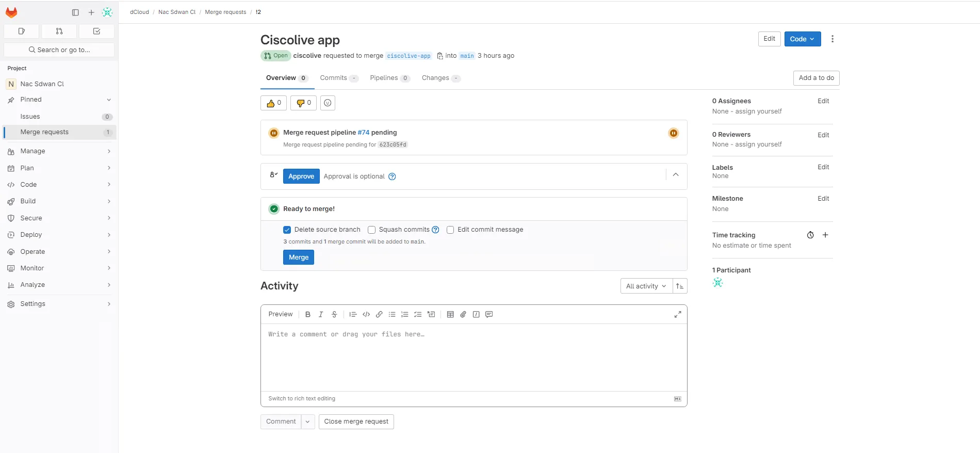Select the merge requests icon in the top bar
Viewport: 980px width, 453px height.
[59, 31]
